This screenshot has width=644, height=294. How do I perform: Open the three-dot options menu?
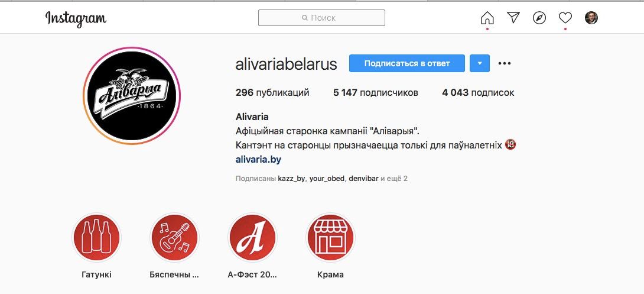(505, 63)
